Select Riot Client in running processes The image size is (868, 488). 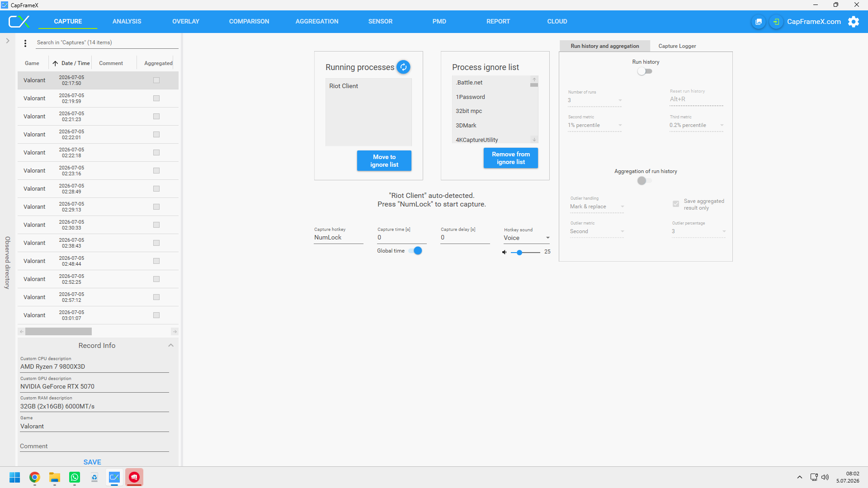point(368,86)
